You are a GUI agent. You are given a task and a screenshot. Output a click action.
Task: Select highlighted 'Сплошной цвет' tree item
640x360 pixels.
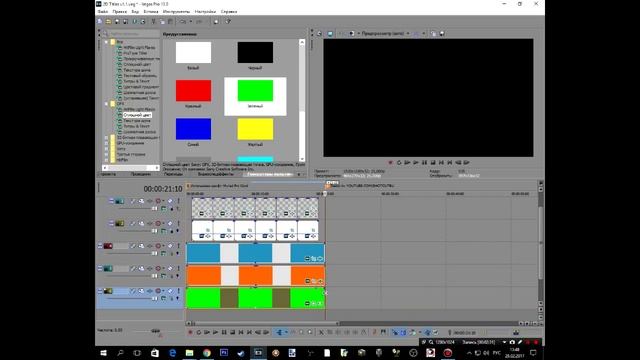(137, 115)
